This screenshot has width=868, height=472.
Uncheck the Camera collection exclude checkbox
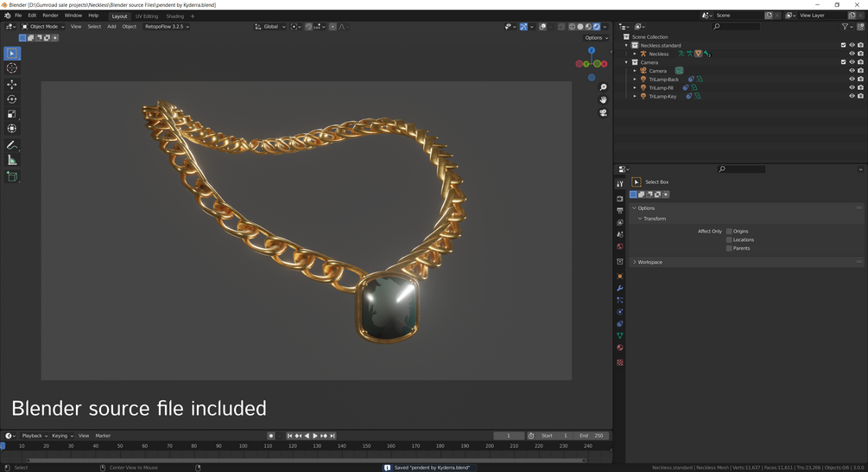[843, 62]
